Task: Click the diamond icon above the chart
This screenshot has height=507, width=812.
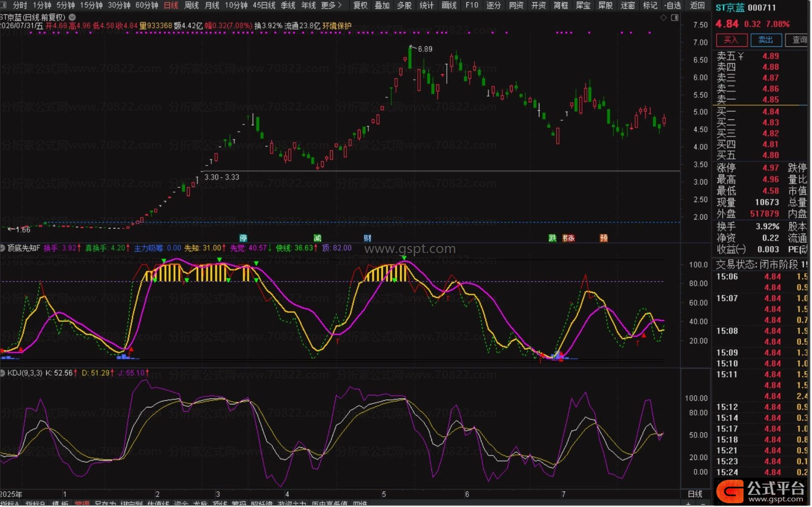Action: tap(664, 17)
